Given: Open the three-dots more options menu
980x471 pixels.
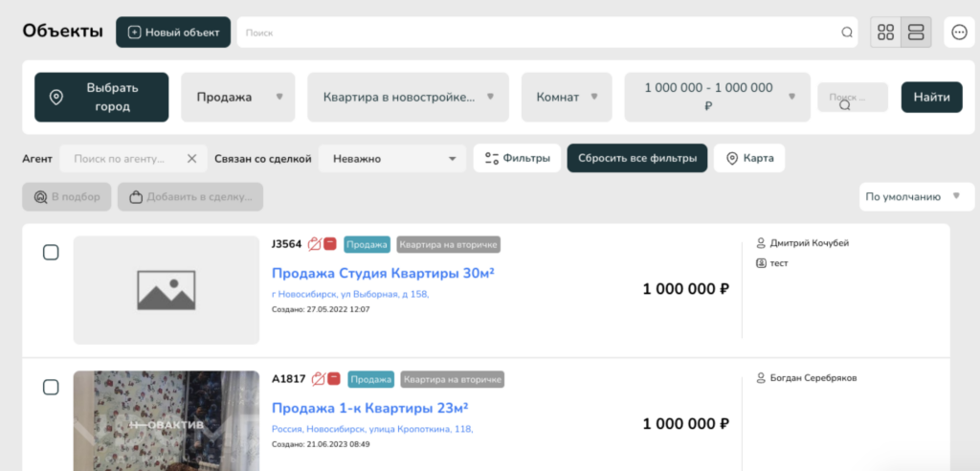Looking at the screenshot, I should 960,33.
